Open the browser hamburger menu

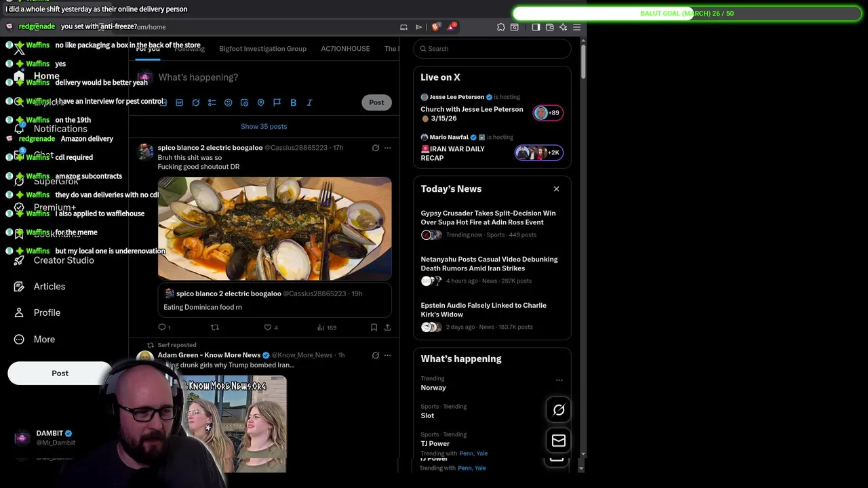(x=577, y=27)
